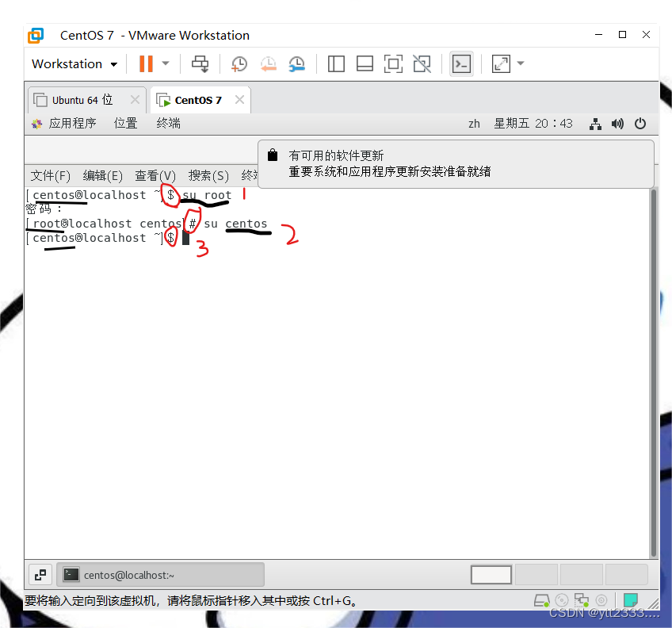Viewport: 672px width, 628px height.
Task: Switch to the Ubuntu 64 位 tab
Action: point(82,100)
